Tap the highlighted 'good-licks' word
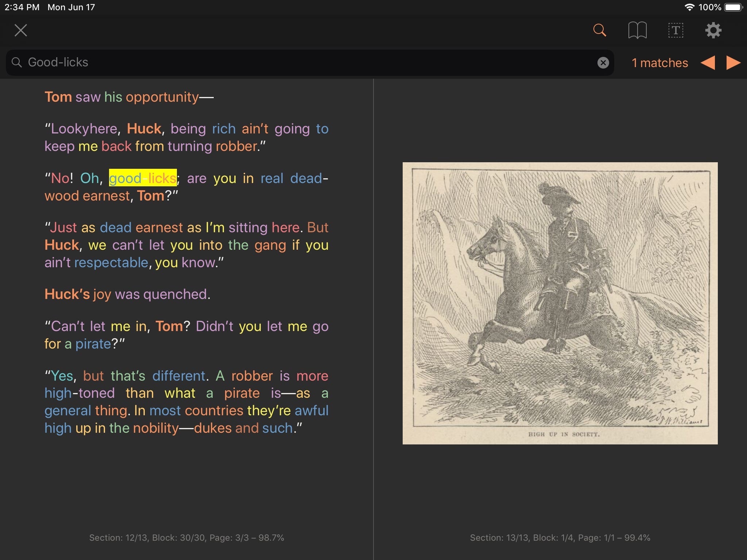This screenshot has height=560, width=747. (x=143, y=178)
